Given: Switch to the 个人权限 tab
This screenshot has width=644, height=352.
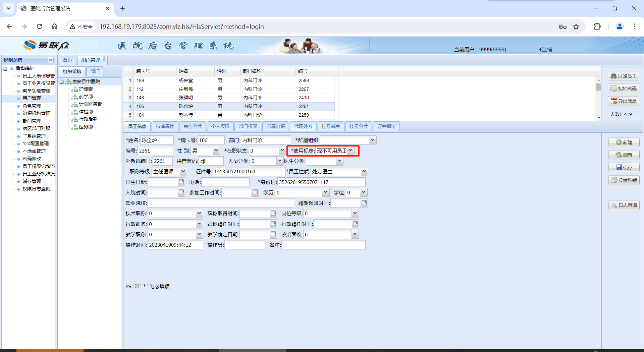Looking at the screenshot, I should pyautogui.click(x=220, y=126).
